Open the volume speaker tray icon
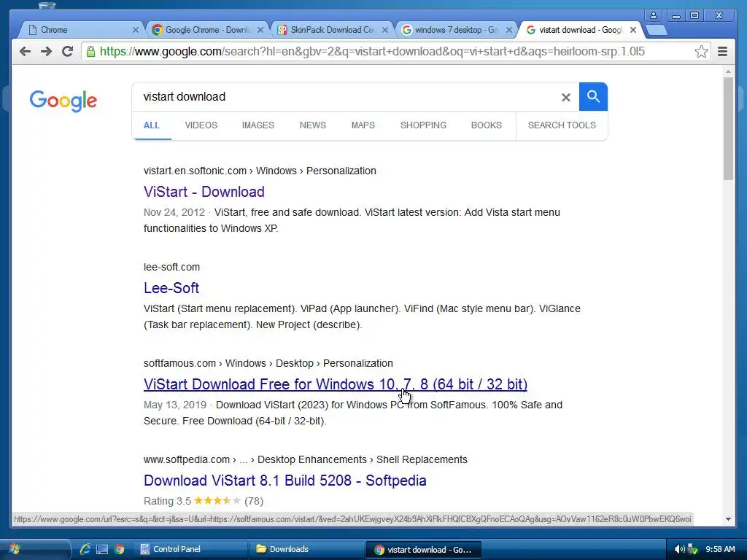 click(x=679, y=549)
